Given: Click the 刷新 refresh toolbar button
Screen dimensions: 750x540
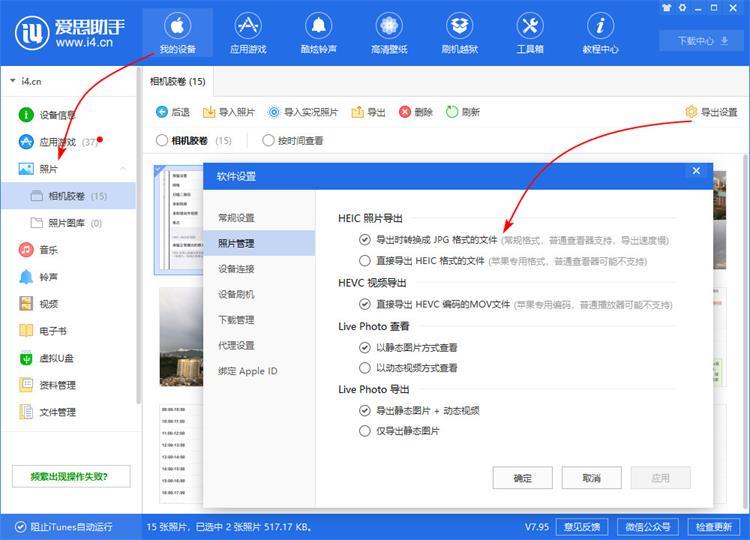Looking at the screenshot, I should point(463,112).
